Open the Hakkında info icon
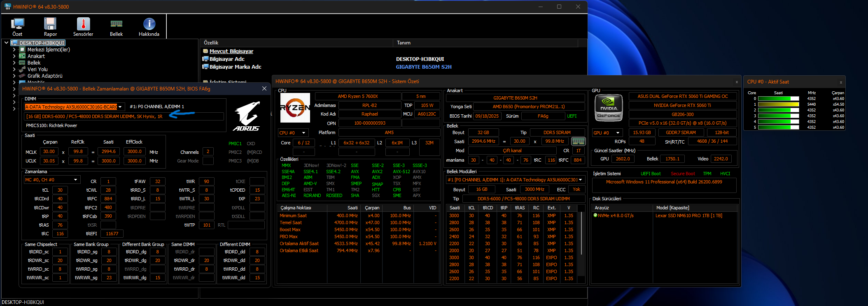This screenshot has height=306, width=868. coord(149,27)
